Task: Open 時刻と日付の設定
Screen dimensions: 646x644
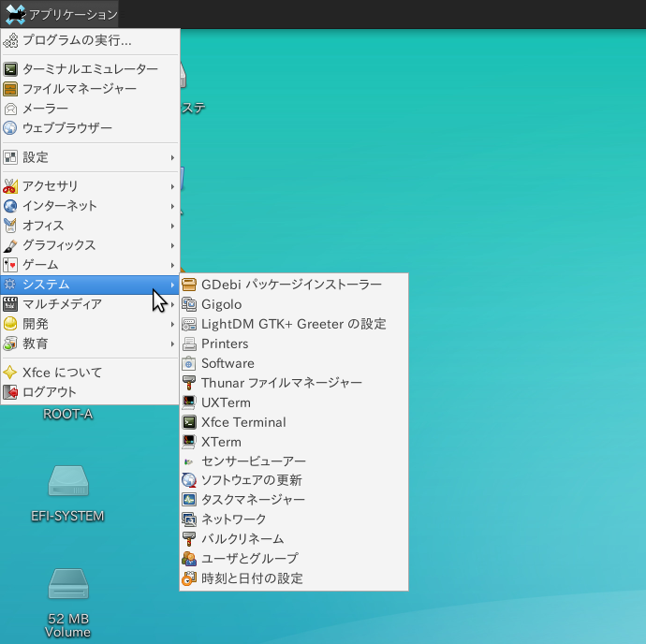Action: click(294, 578)
